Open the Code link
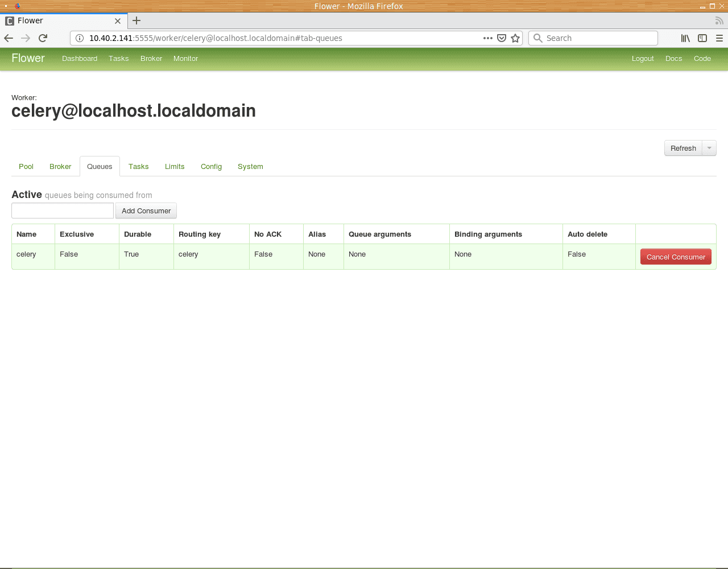 tap(702, 59)
